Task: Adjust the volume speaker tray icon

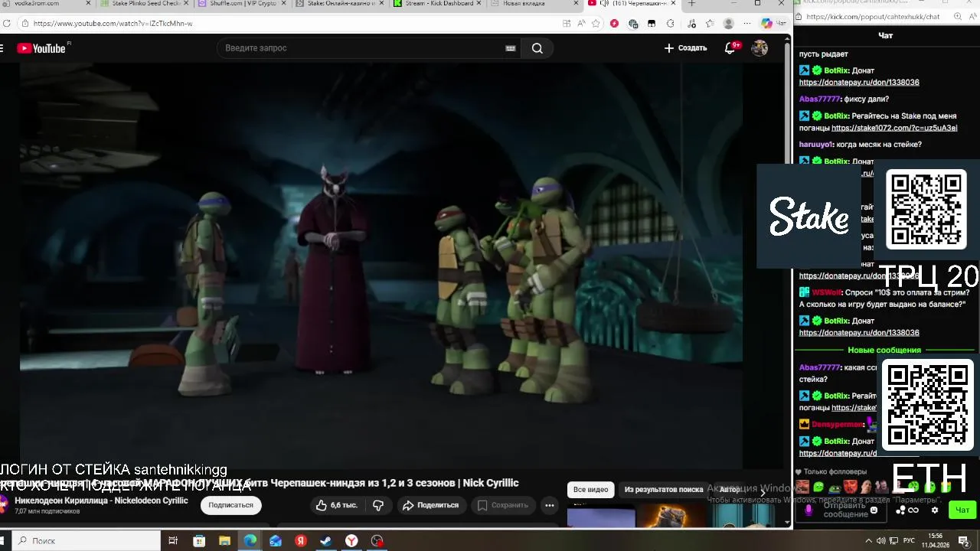Action: point(881,541)
